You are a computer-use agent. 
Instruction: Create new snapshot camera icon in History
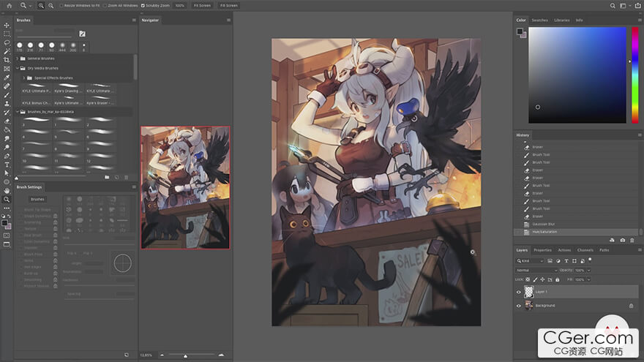tap(622, 240)
